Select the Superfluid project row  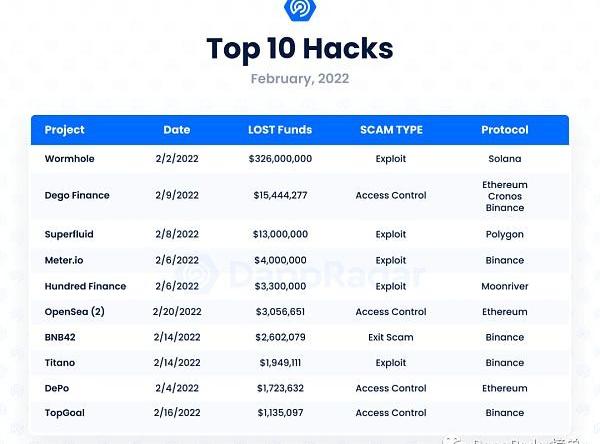pos(69,234)
